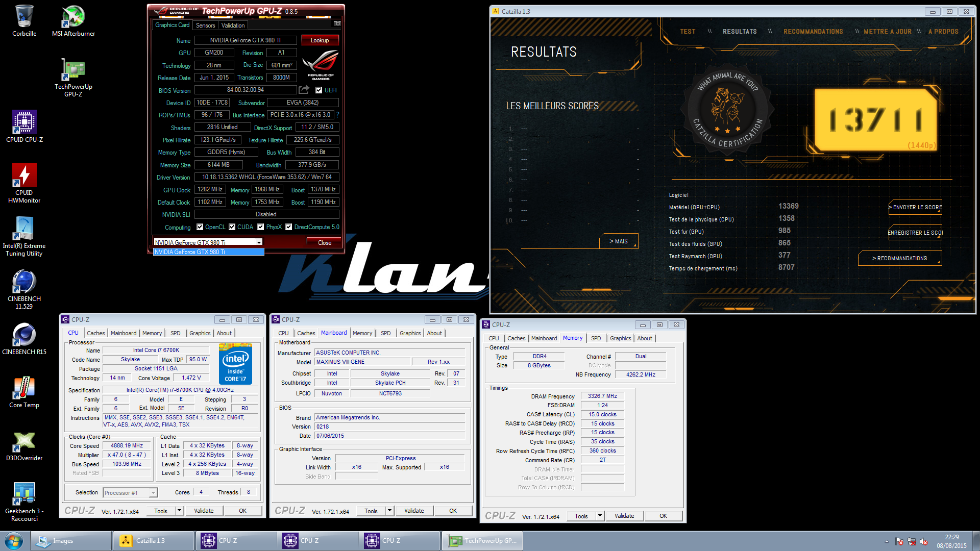Expand the GPU selection dropdown in GPU-Z
Screen dimensions: 980x551
[259, 242]
